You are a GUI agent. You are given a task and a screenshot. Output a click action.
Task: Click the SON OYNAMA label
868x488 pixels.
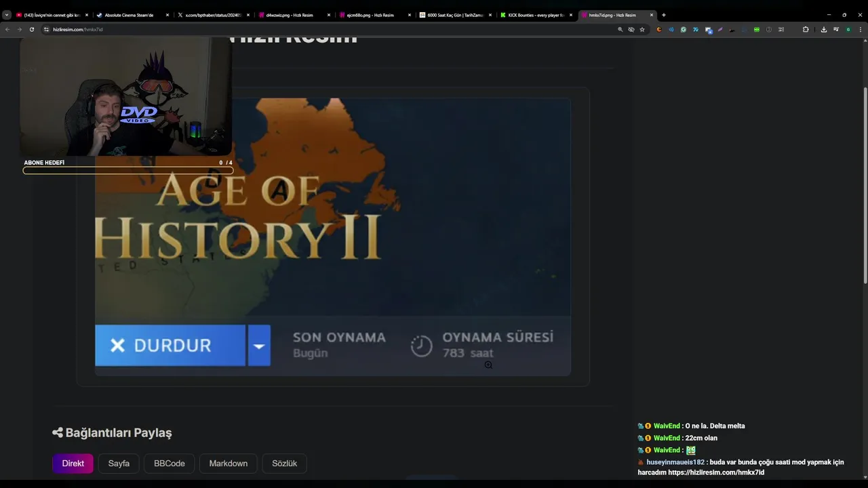[339, 338]
